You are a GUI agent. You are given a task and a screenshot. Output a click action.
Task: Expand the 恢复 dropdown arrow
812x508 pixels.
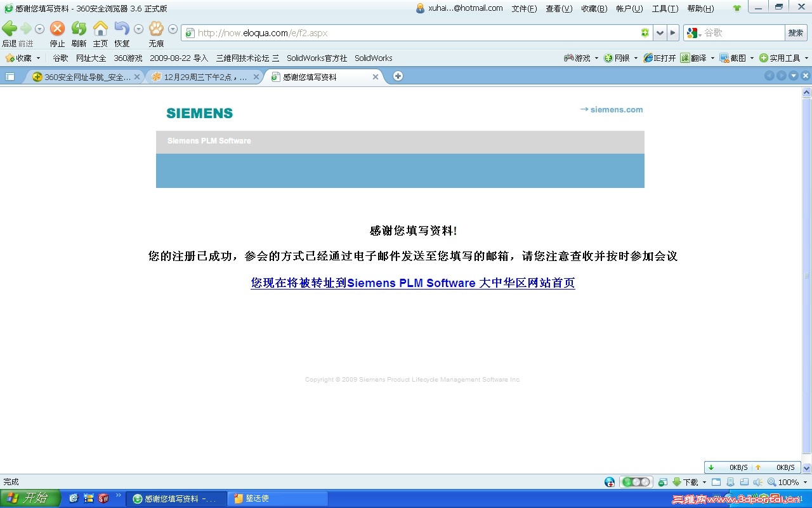tap(138, 29)
